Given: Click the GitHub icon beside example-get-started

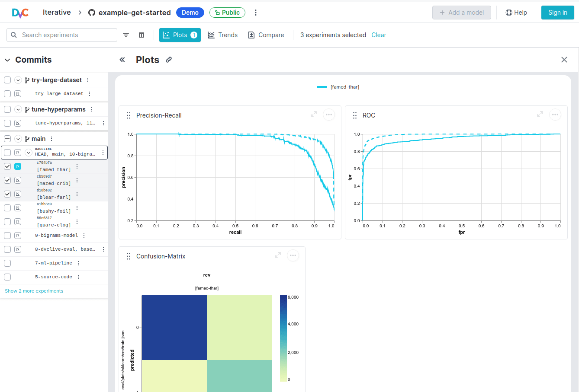Looking at the screenshot, I should pos(91,13).
